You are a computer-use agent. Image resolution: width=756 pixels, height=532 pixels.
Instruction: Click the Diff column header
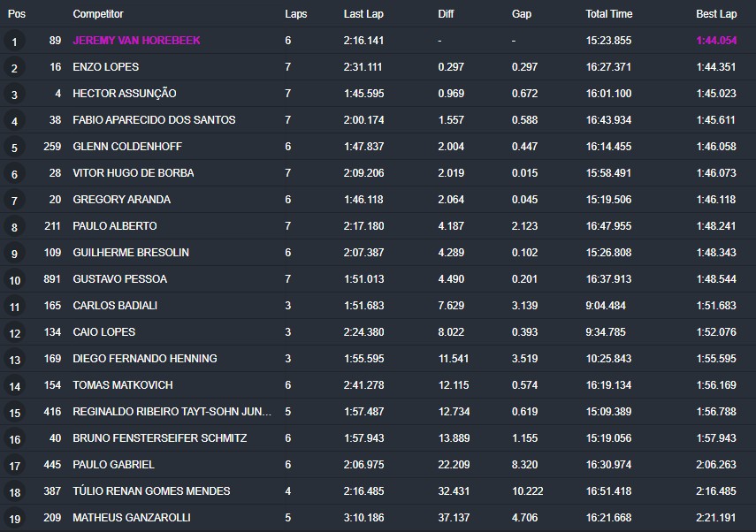pyautogui.click(x=447, y=14)
